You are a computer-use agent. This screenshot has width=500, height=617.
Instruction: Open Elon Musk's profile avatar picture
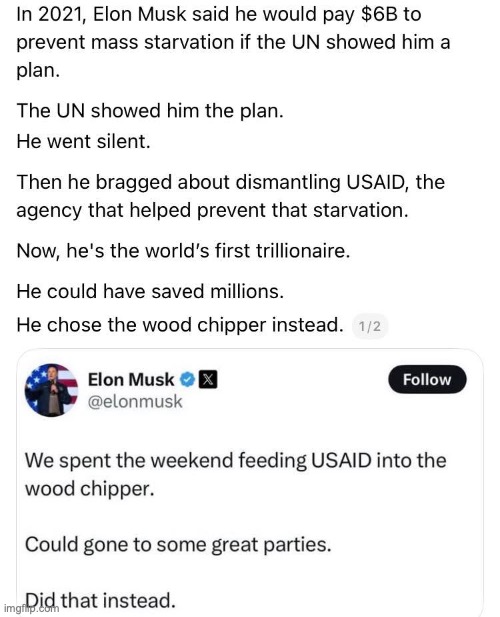click(51, 390)
